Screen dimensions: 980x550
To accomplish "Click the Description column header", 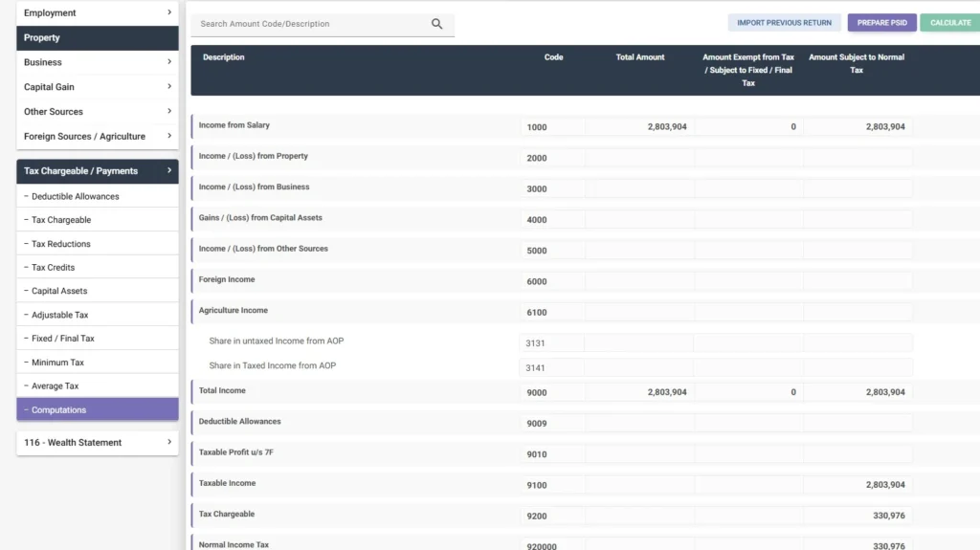I will pyautogui.click(x=223, y=56).
